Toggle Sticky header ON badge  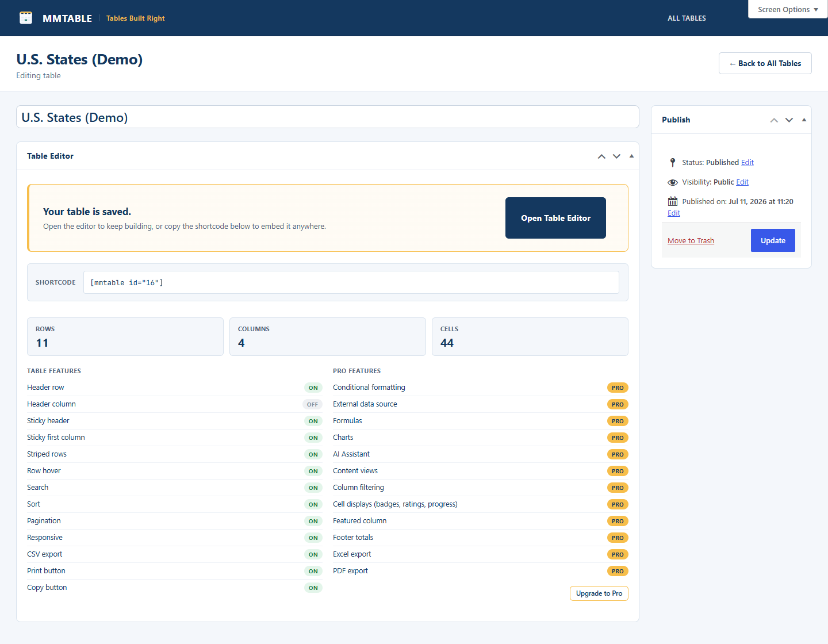point(313,421)
